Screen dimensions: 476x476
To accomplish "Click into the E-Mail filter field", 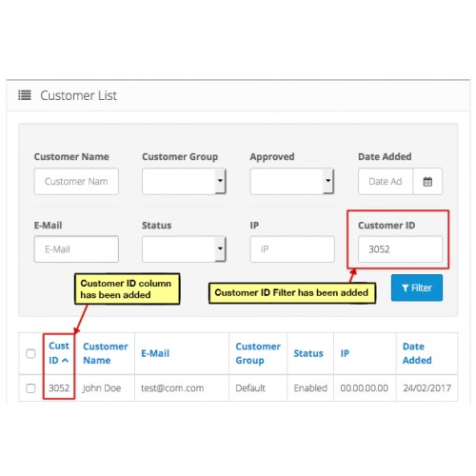I will click(76, 249).
